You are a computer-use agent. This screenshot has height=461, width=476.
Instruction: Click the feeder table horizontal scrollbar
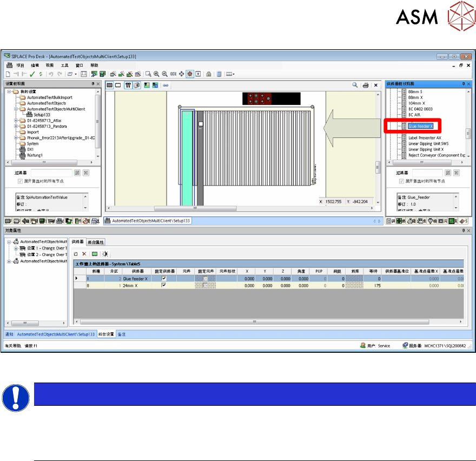(x=255, y=321)
